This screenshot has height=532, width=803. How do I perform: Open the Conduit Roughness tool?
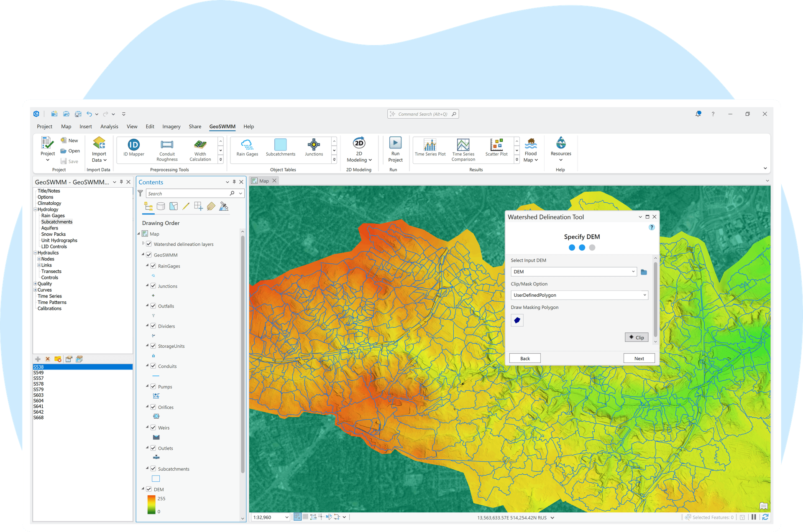[167, 149]
